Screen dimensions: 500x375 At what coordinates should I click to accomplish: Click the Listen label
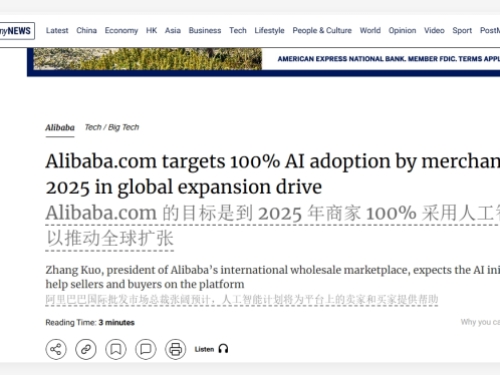click(x=204, y=349)
